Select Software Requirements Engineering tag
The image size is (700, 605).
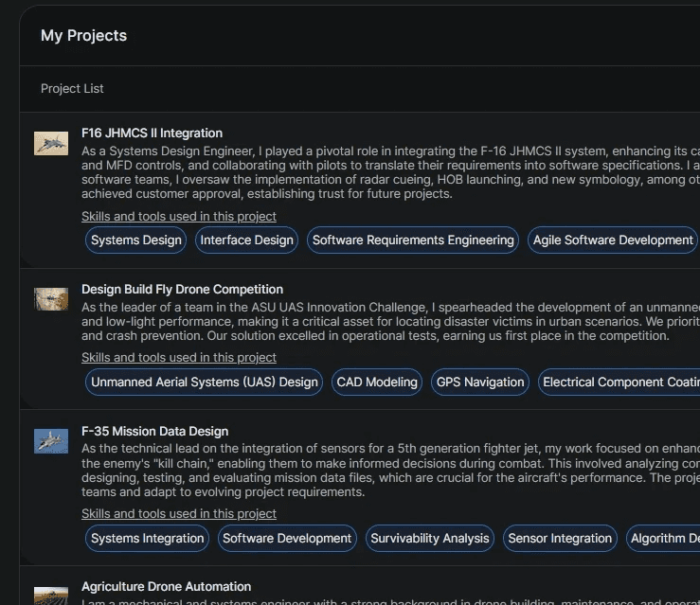click(413, 240)
